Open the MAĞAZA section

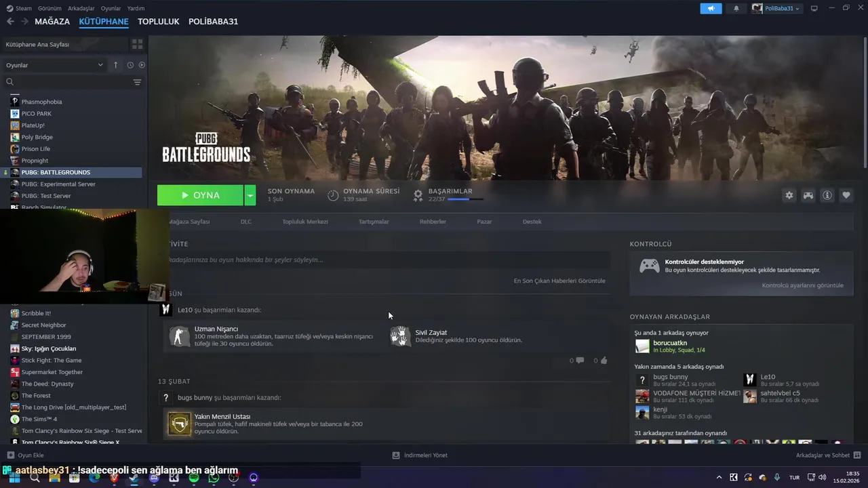pyautogui.click(x=52, y=22)
